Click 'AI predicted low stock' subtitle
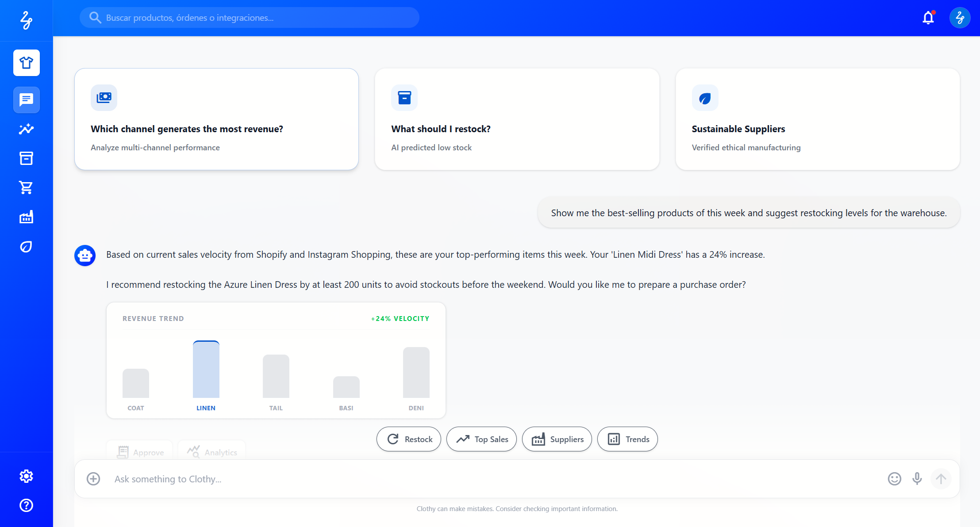Viewport: 980px width, 527px height. pos(431,148)
